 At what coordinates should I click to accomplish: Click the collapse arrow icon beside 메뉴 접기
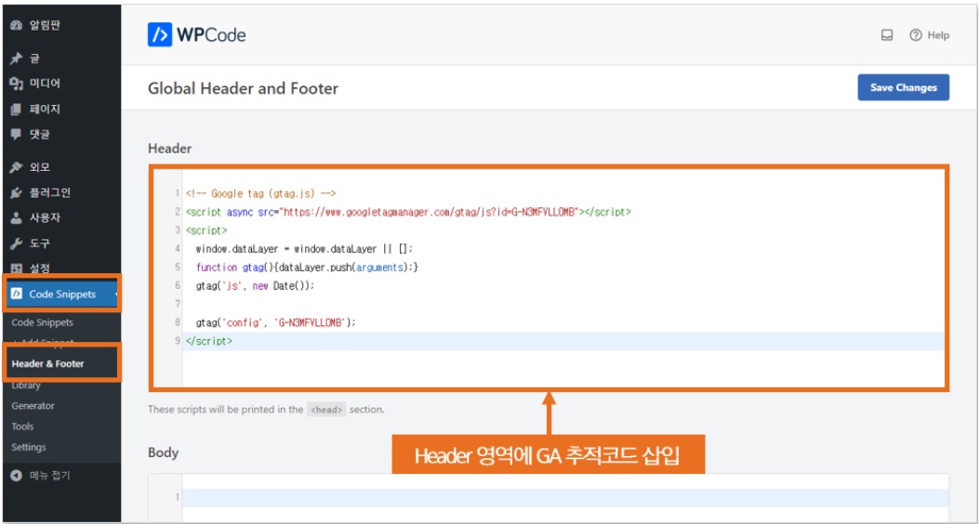(x=17, y=476)
